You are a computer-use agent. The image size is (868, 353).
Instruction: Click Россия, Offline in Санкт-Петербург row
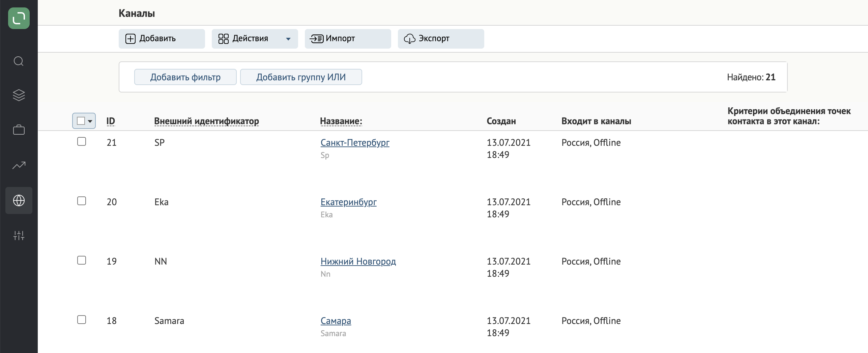[x=591, y=143]
